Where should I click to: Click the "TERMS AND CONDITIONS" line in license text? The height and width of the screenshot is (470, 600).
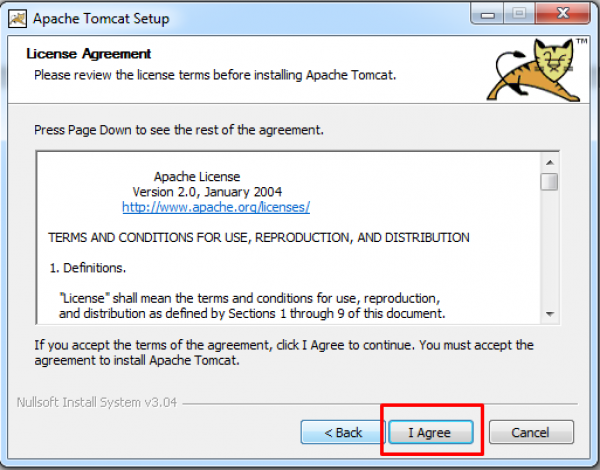[x=259, y=238]
